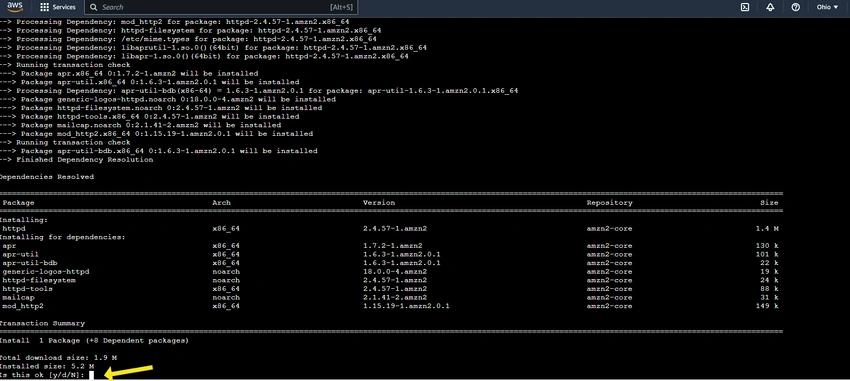Open the notifications bell
The image size is (850, 381).
(770, 8)
